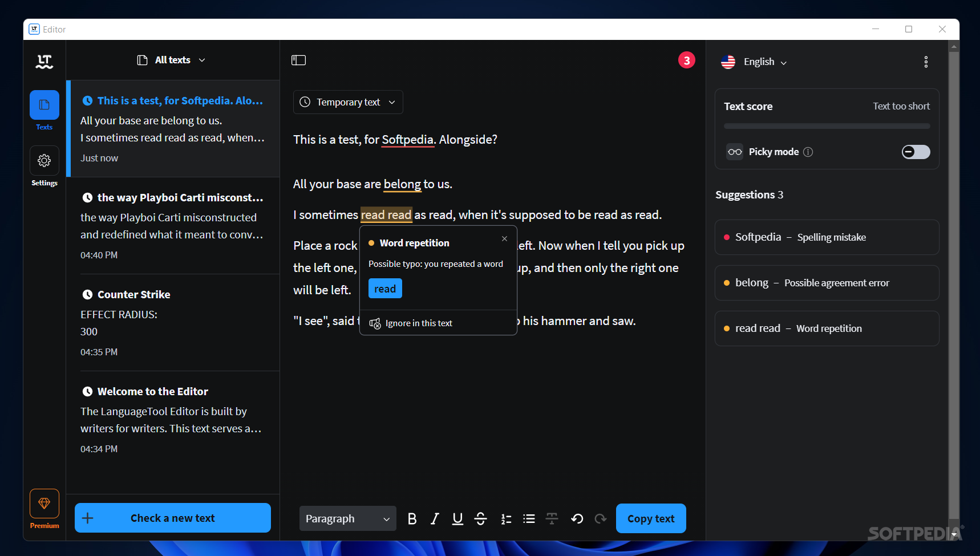Click the scrollbar down arrow

(x=954, y=535)
